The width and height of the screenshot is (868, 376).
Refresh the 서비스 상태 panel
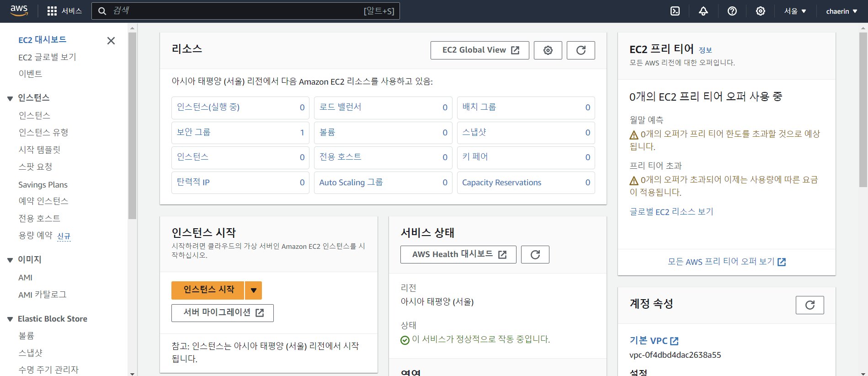point(535,254)
